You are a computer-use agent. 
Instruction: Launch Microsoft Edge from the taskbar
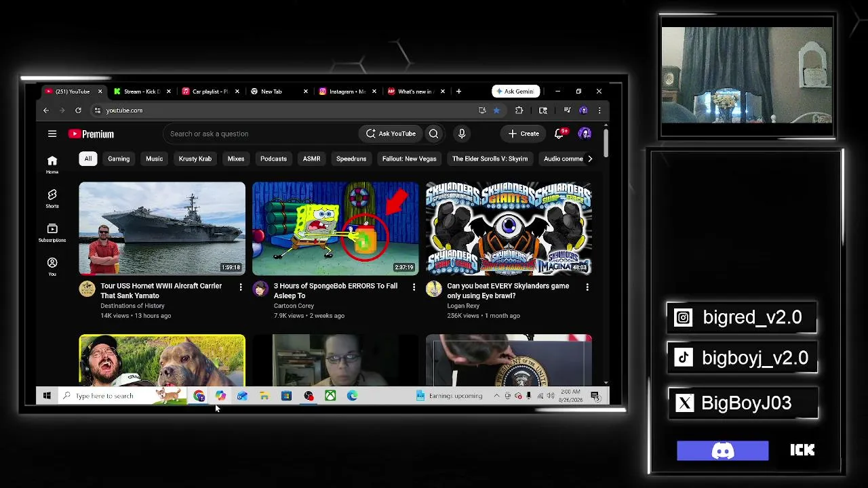point(353,396)
